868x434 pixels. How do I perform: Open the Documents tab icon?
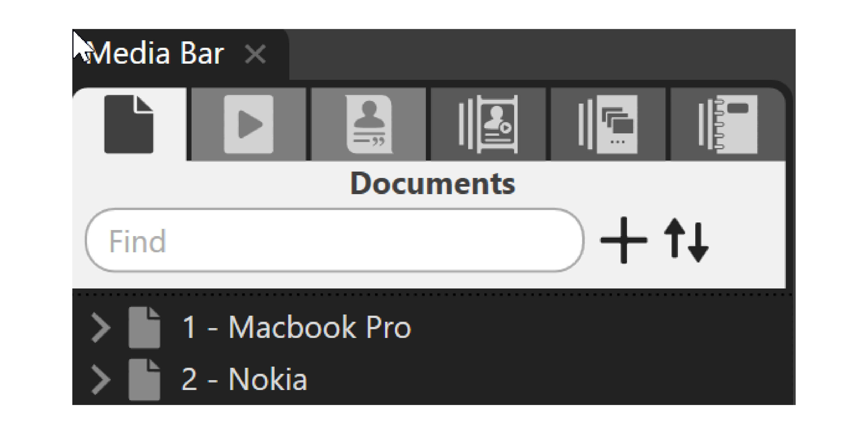[129, 124]
